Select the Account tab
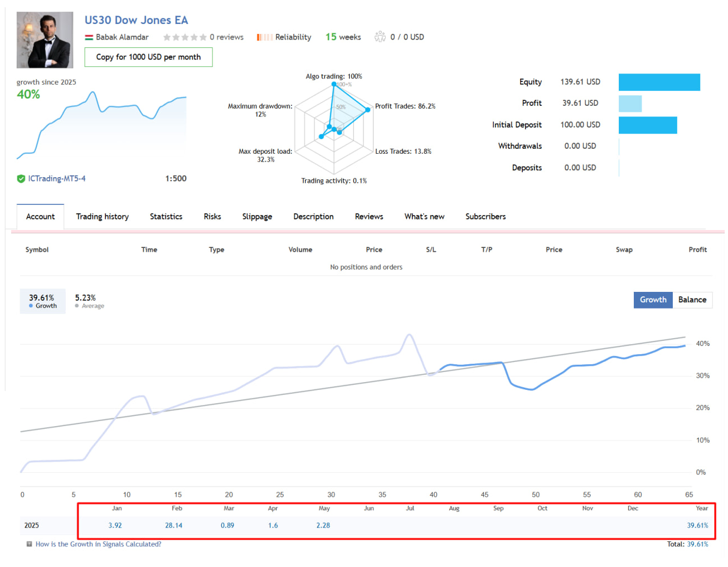This screenshot has height=567, width=728. point(40,217)
